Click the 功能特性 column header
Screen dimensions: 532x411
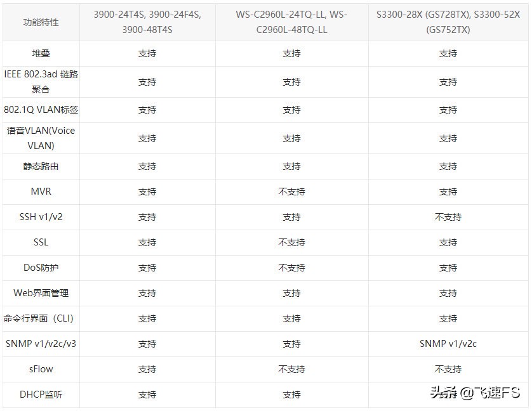pos(41,22)
